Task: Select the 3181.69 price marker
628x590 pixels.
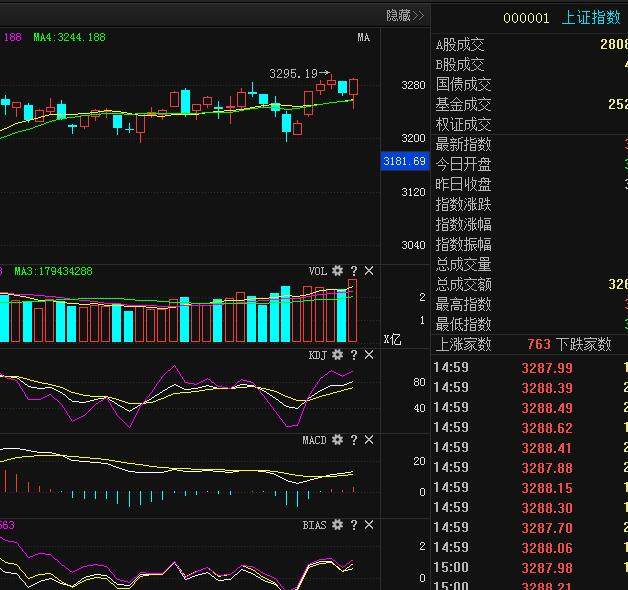Action: pos(405,161)
